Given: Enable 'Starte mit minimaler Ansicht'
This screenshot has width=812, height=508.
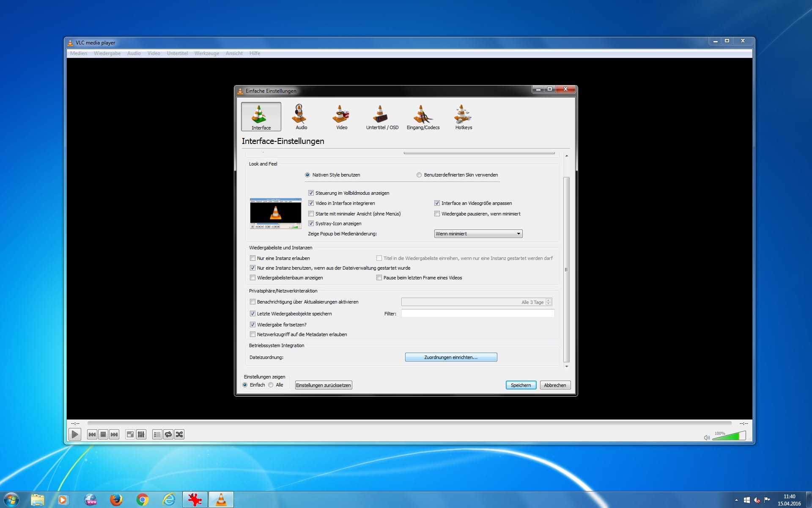Looking at the screenshot, I should coord(311,214).
